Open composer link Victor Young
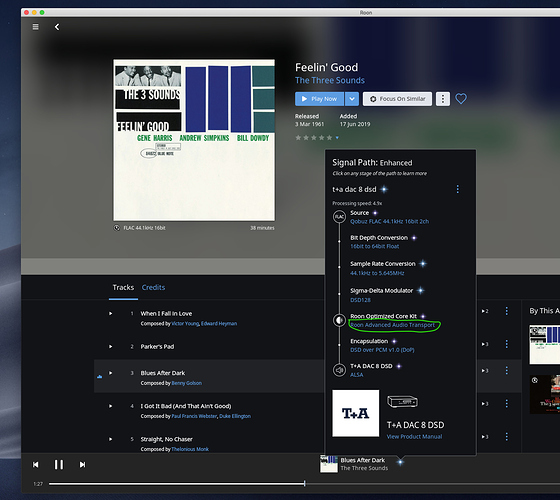560x500 pixels. (185, 324)
